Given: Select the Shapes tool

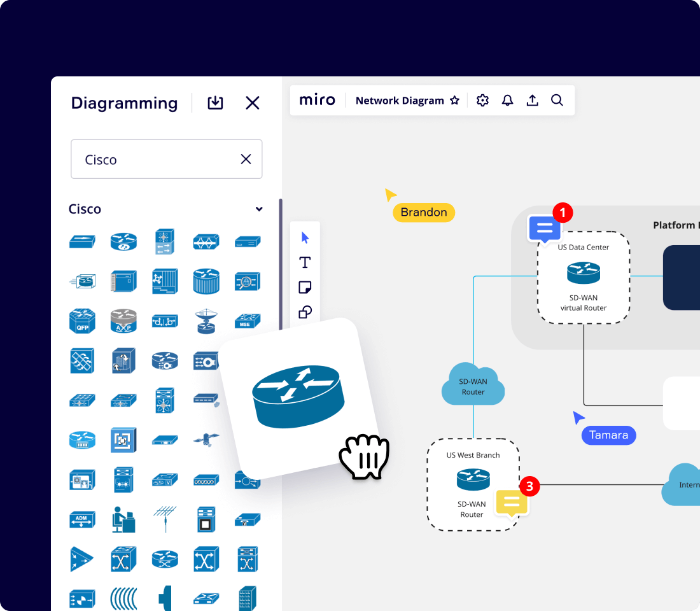Looking at the screenshot, I should click(305, 312).
